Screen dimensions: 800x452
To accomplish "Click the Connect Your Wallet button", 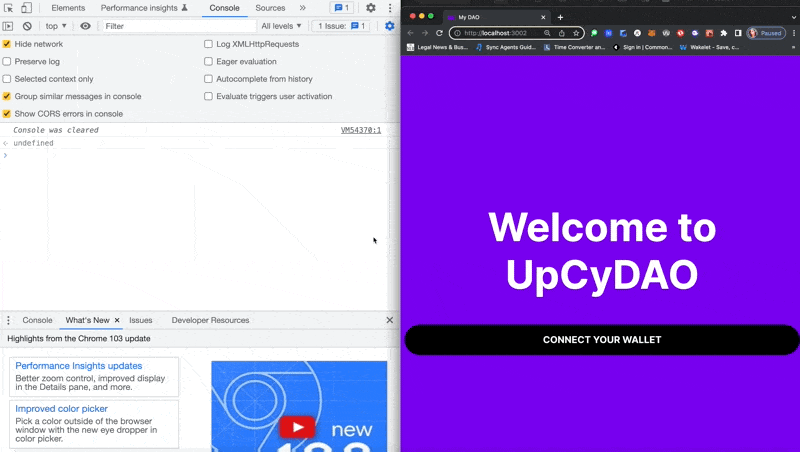I will pyautogui.click(x=601, y=340).
